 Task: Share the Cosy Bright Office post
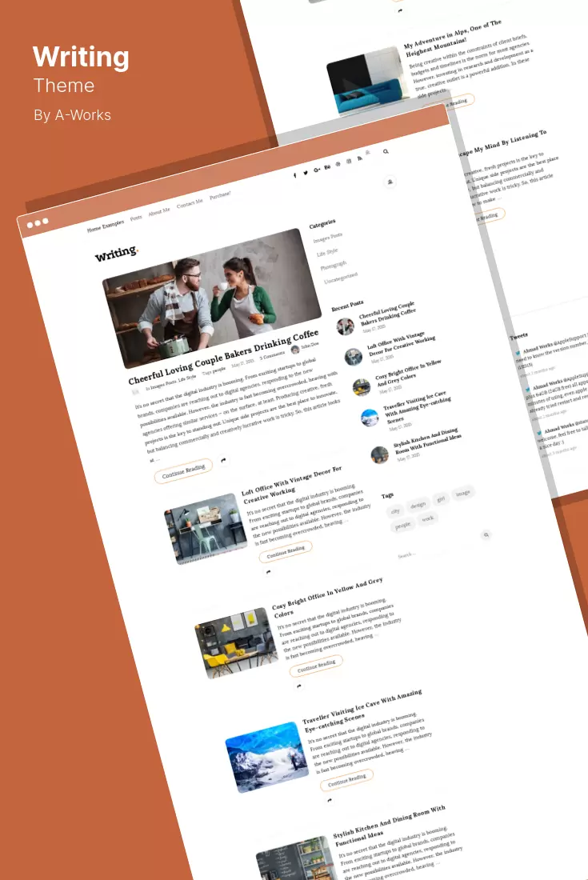[299, 686]
